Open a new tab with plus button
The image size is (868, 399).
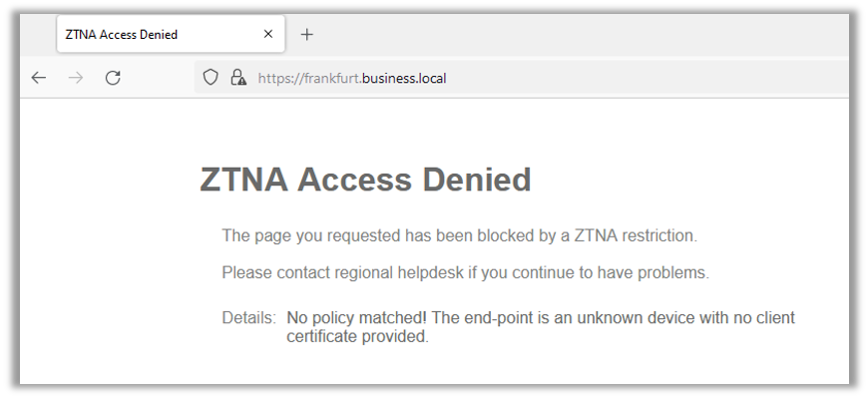[x=306, y=34]
